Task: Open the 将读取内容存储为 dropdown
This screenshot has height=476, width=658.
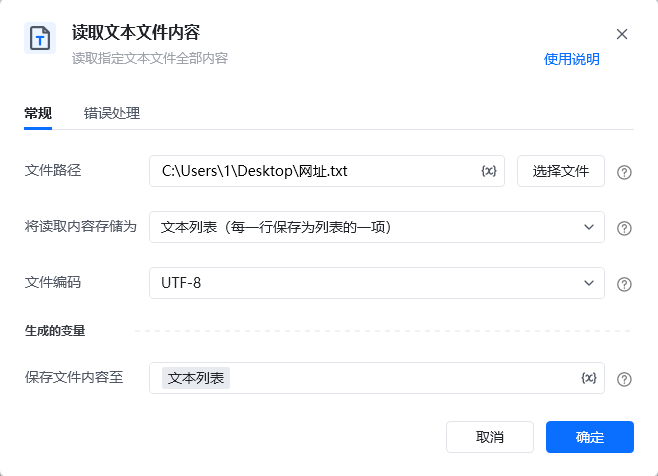Action: click(376, 227)
